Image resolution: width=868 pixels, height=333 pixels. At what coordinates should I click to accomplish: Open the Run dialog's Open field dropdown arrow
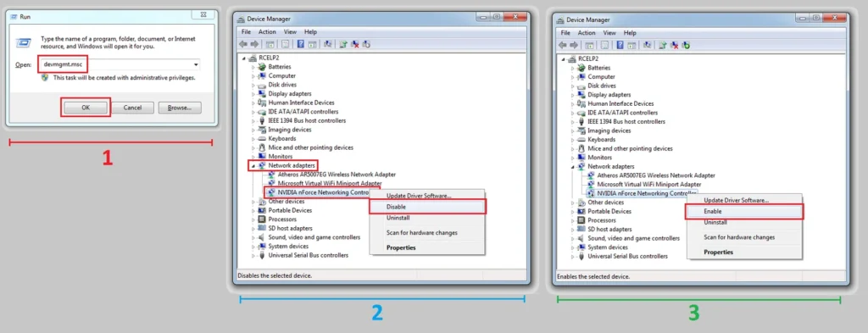tap(196, 64)
